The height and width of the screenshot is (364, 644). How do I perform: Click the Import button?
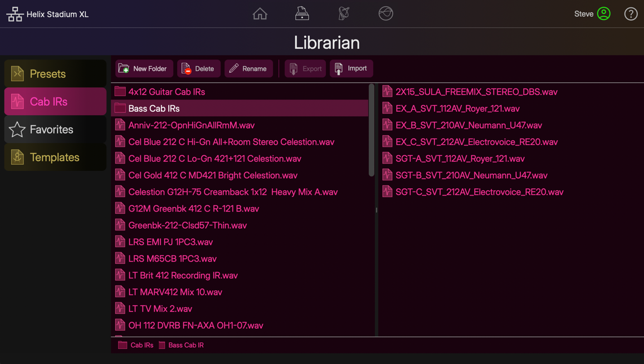(x=351, y=68)
